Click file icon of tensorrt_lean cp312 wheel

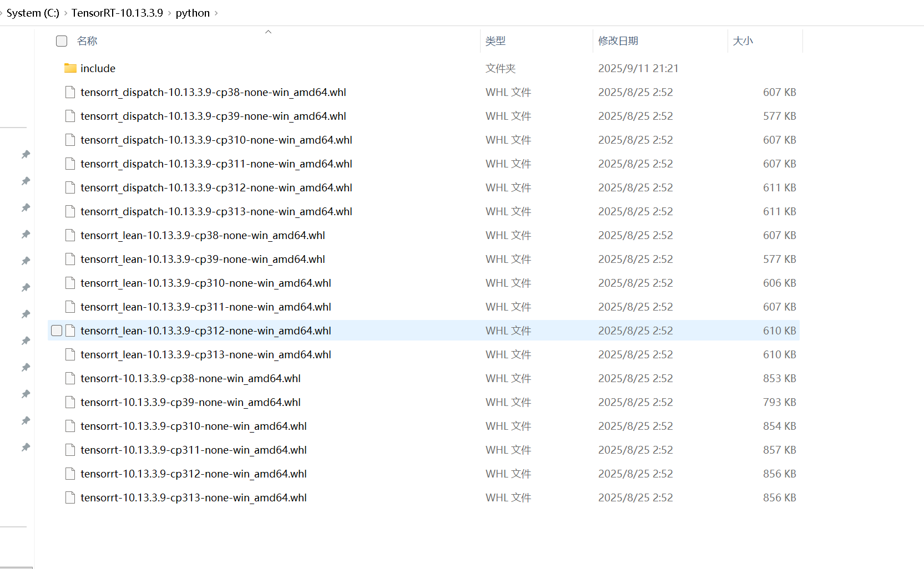pyautogui.click(x=70, y=331)
